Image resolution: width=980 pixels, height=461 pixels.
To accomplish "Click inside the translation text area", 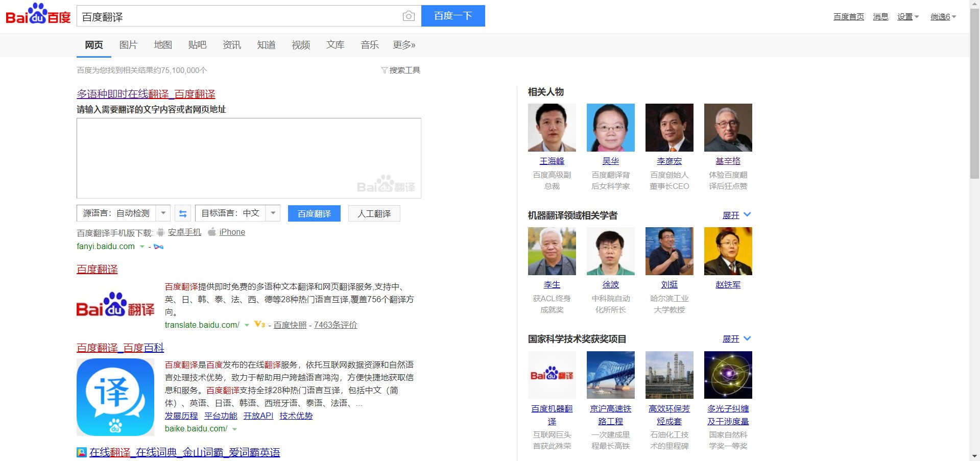I will [249, 157].
